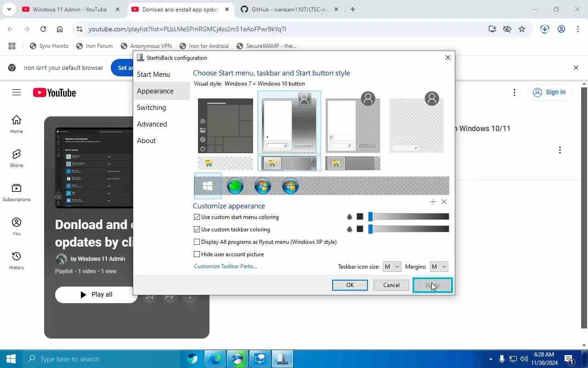Click taskbar color droplet icon
Image resolution: width=588 pixels, height=368 pixels.
tap(350, 229)
